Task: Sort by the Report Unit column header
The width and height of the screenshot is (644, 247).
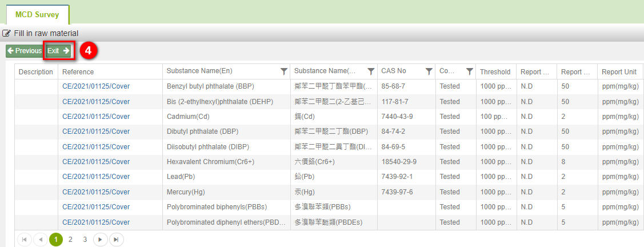Action: [x=619, y=71]
